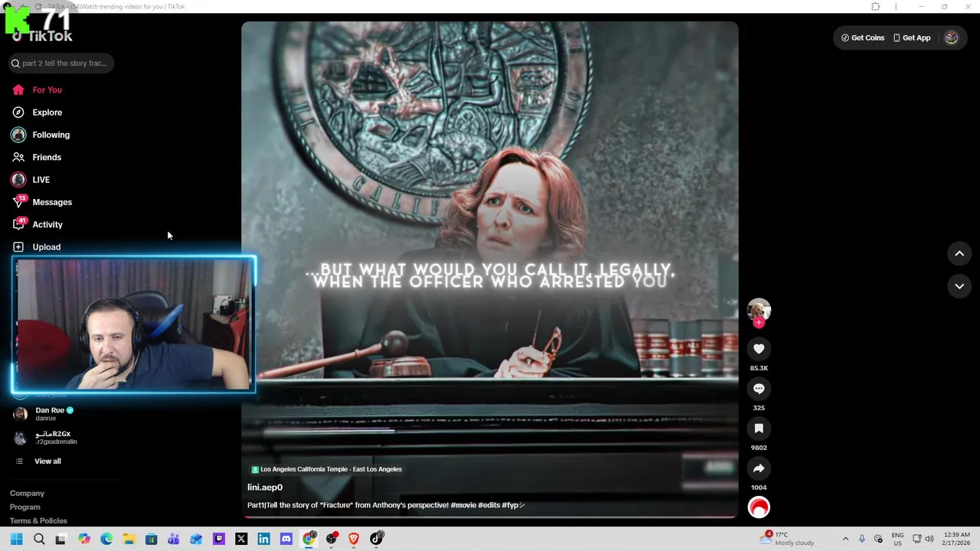Open LinkedIn from the taskbar
Screen dimensions: 980x551
(x=263, y=539)
